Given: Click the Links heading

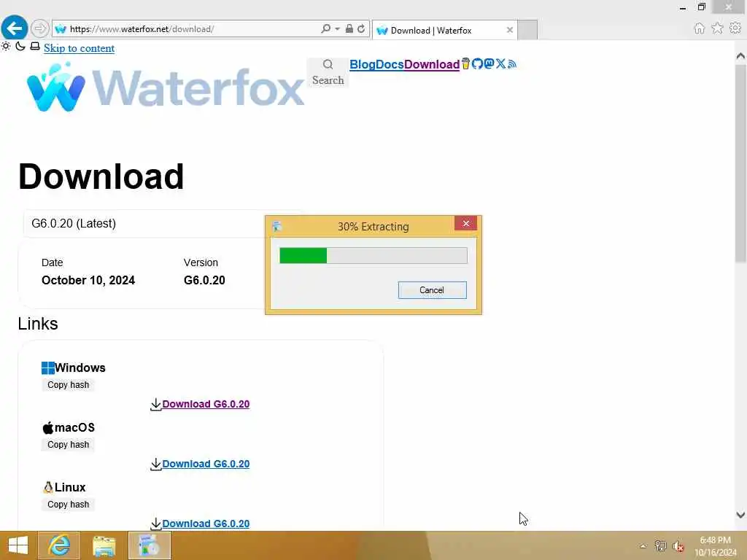Looking at the screenshot, I should point(38,324).
